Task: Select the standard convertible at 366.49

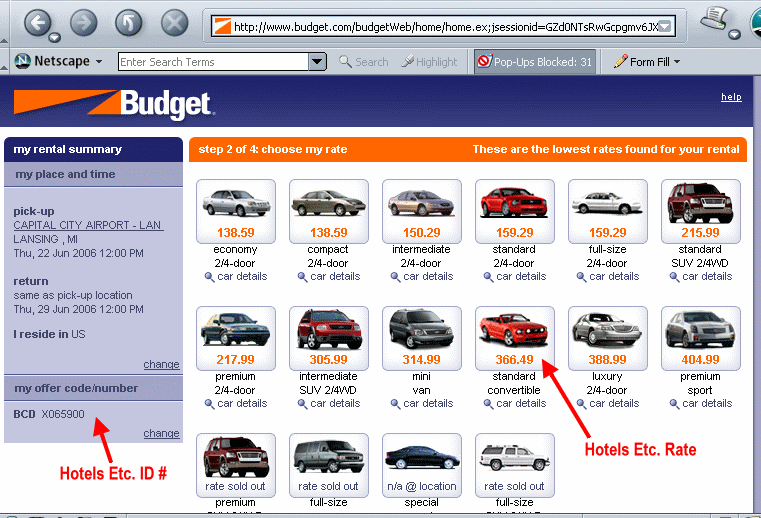Action: 515,338
